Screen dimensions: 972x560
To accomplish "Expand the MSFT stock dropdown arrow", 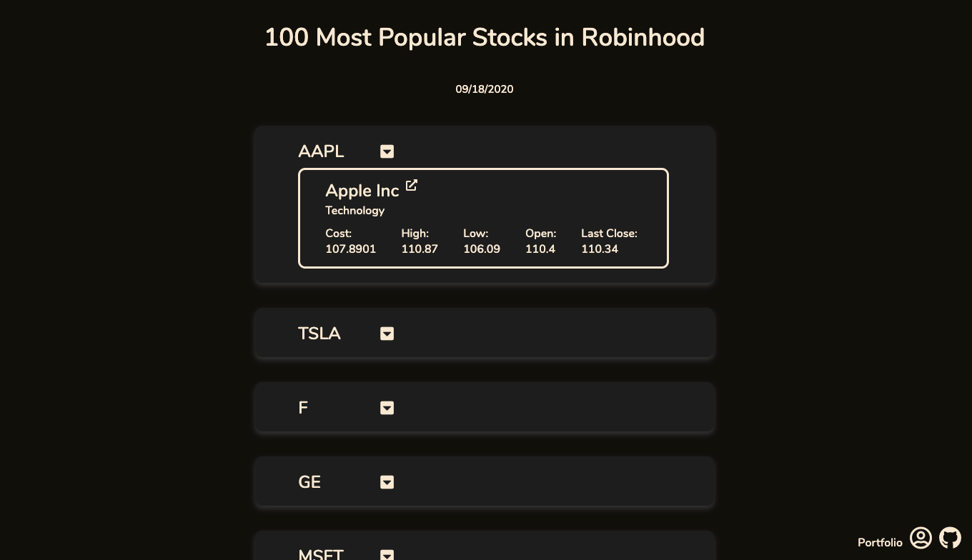I will 387,554.
